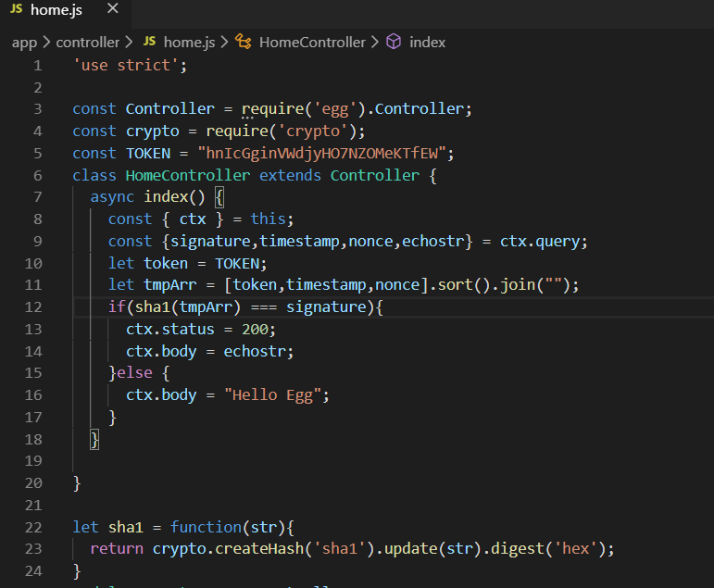Viewport: 714px width, 588px height.
Task: Select the home.js editor tab
Action: coord(56,10)
